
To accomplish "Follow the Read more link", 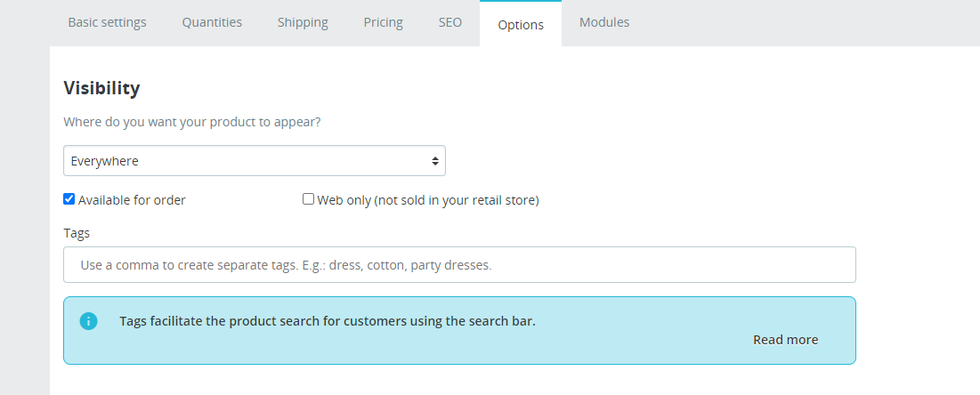I will (x=785, y=340).
